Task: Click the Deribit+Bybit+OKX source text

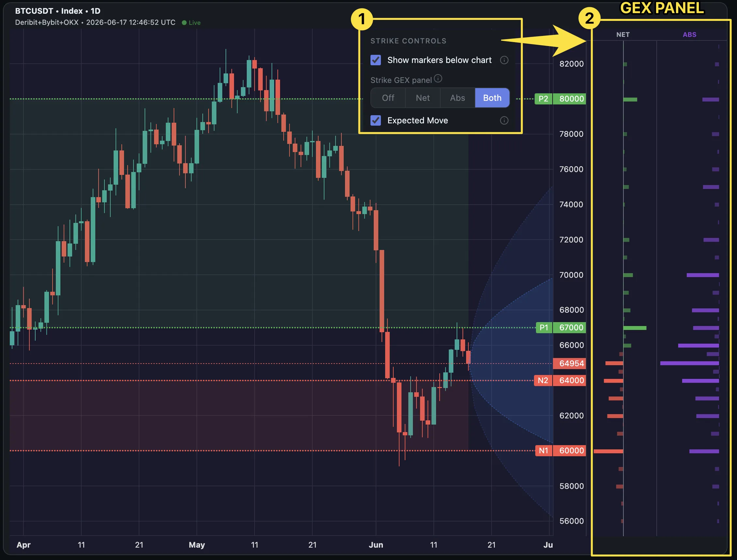Action: [47, 22]
